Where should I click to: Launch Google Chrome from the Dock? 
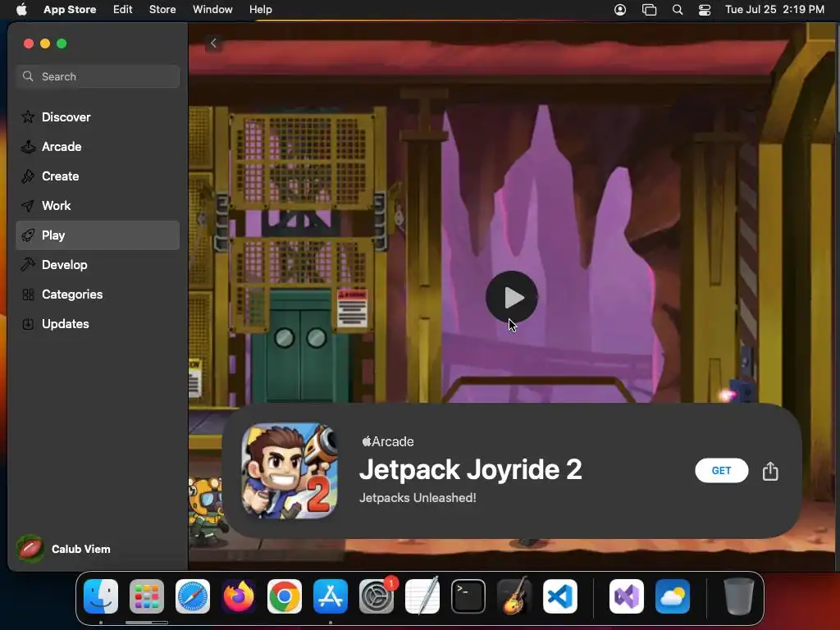coord(285,596)
